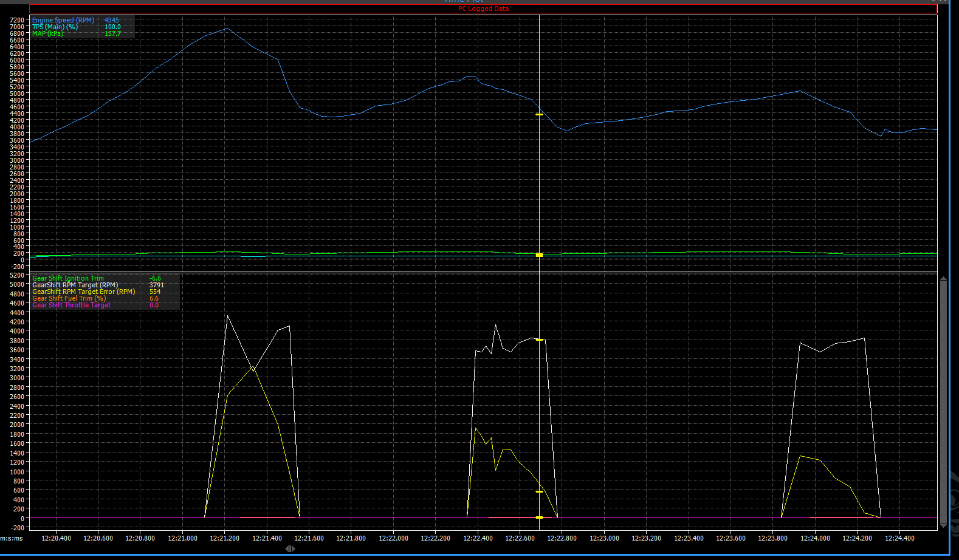Click the vertical time cursor line

coord(539,182)
